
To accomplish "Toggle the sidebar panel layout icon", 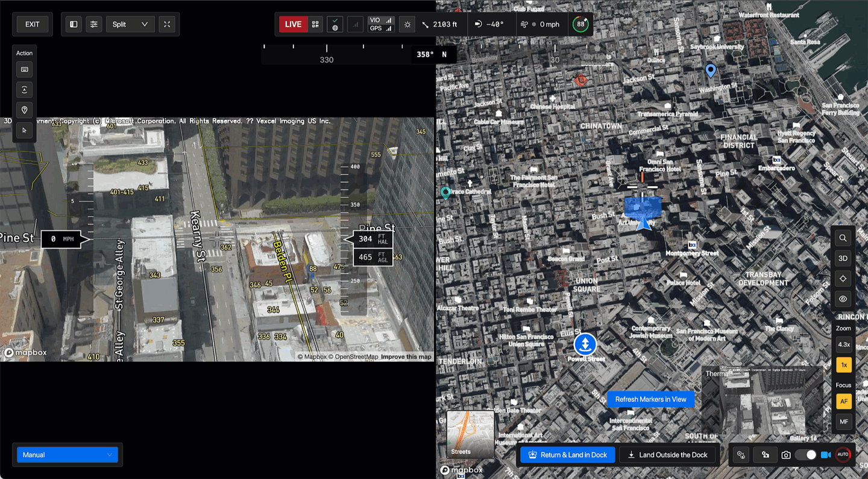I will coord(74,25).
